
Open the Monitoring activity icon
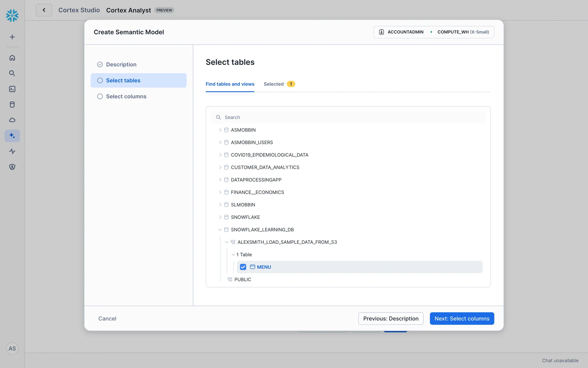pos(12,151)
